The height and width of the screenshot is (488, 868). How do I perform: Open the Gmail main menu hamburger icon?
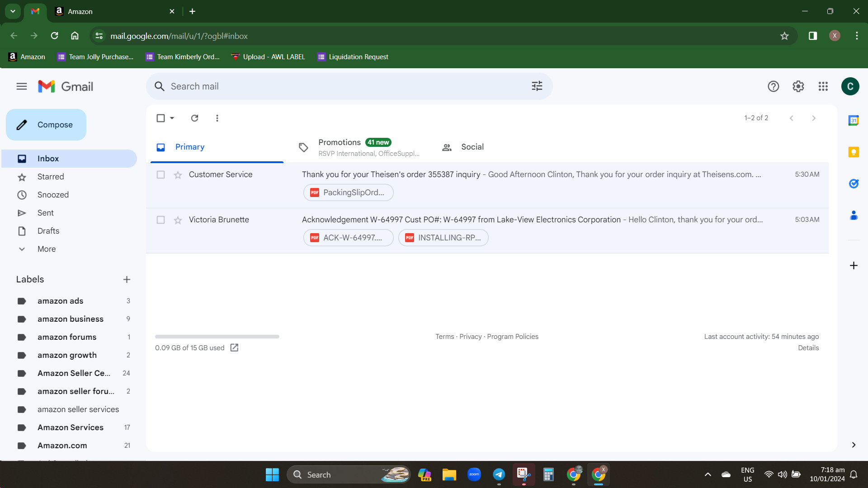tap(22, 86)
